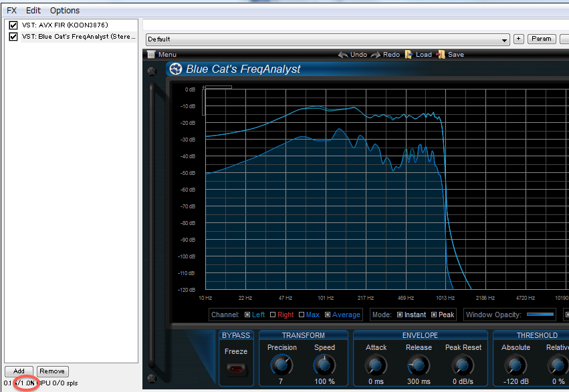
Task: Adjust the Window Opacity slider
Action: [x=540, y=315]
